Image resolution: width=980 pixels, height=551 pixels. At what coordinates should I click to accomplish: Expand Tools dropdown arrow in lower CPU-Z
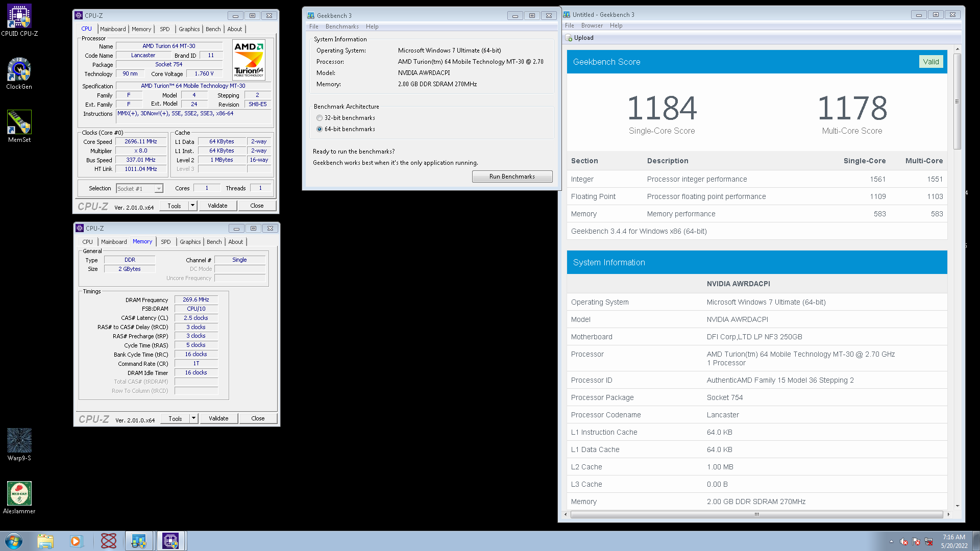pos(193,418)
